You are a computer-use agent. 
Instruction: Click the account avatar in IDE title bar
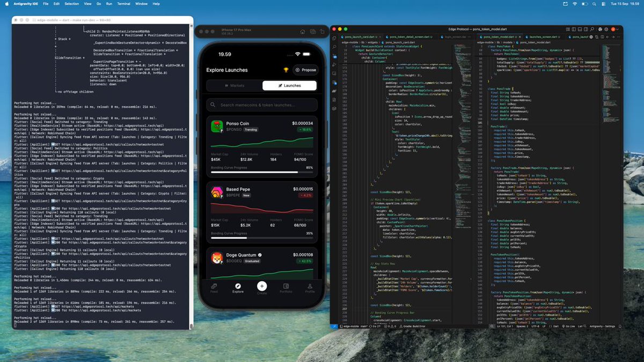(613, 28)
